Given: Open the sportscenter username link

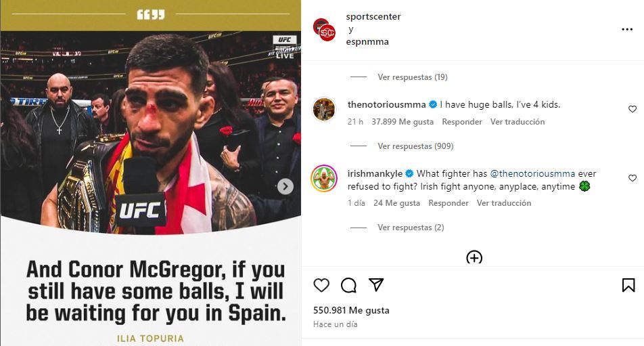Looking at the screenshot, I should (x=373, y=16).
